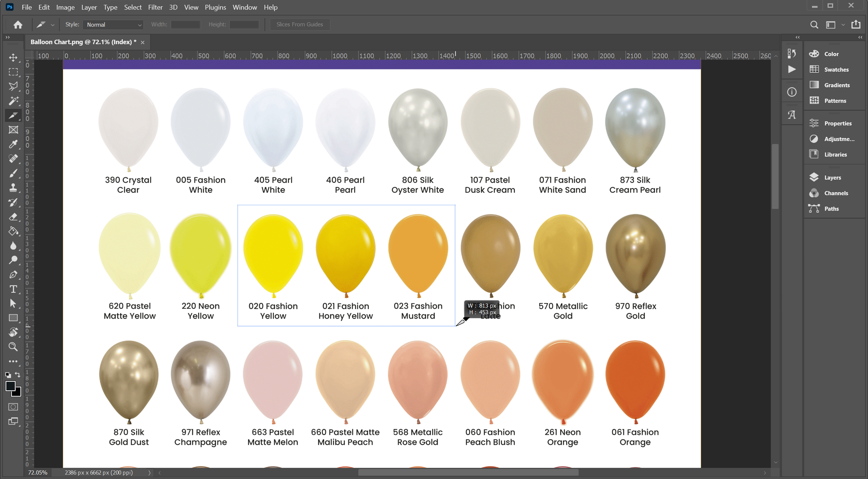Expand the collapsed toolbar double arrows
The height and width of the screenshot is (479, 868).
(x=7, y=37)
